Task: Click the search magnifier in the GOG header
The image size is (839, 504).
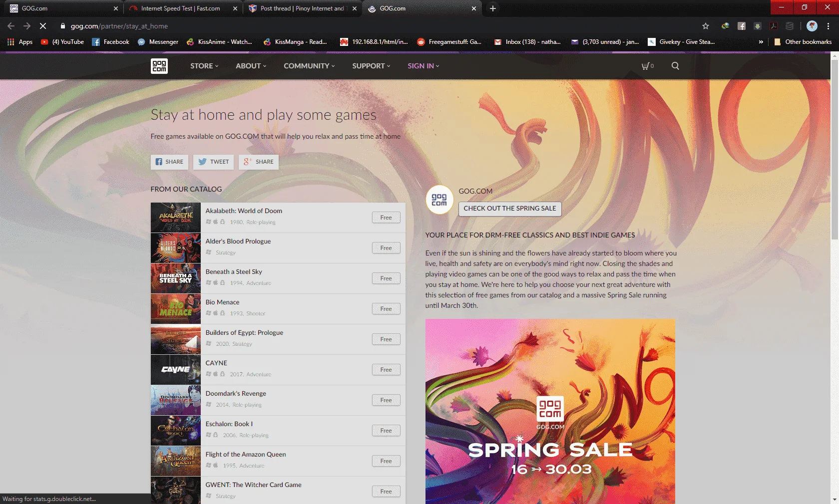Action: tap(675, 66)
